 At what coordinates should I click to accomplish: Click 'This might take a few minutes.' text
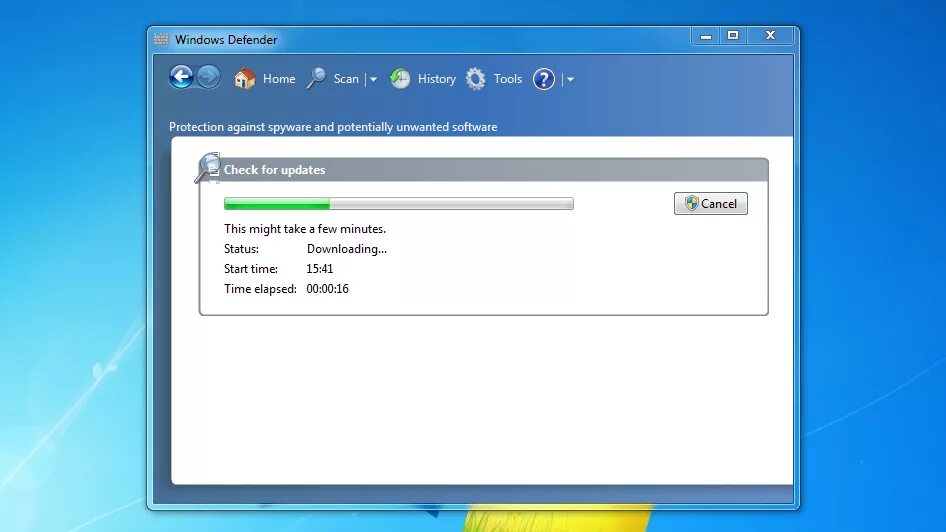click(305, 229)
